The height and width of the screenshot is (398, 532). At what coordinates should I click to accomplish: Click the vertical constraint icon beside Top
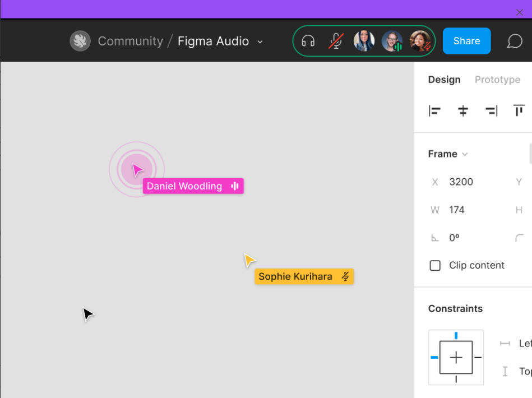505,371
